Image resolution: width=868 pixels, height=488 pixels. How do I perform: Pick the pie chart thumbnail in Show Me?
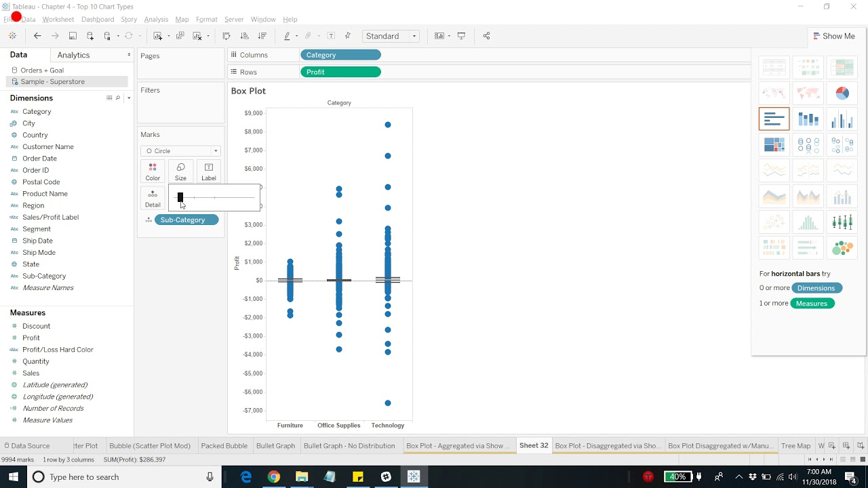coord(842,93)
